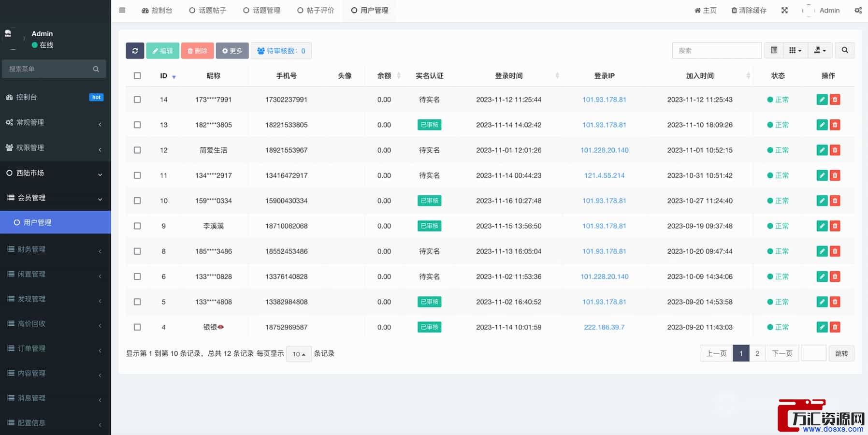Click the red 删除 button

click(197, 51)
